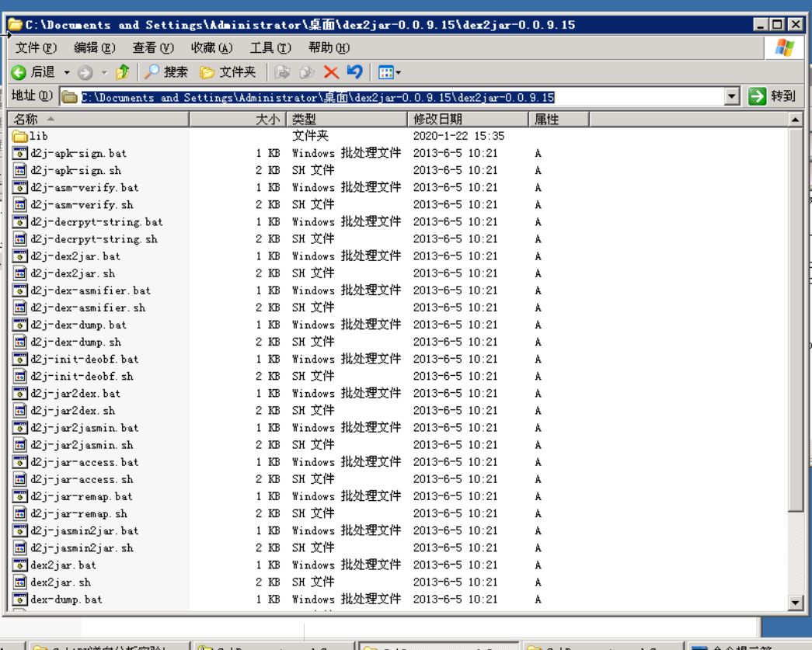Select the d2j-jar-remap.sh file icon
This screenshot has width=812, height=650.
click(19, 513)
